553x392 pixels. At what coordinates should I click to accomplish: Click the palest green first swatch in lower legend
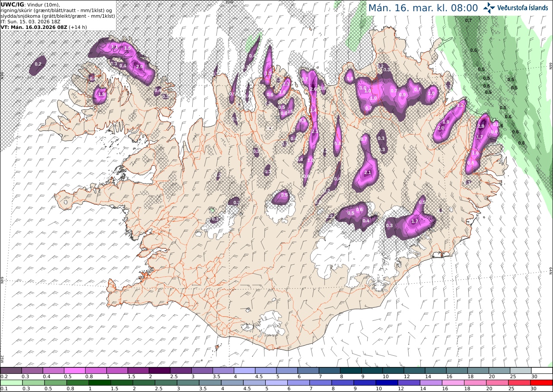(x=11, y=383)
